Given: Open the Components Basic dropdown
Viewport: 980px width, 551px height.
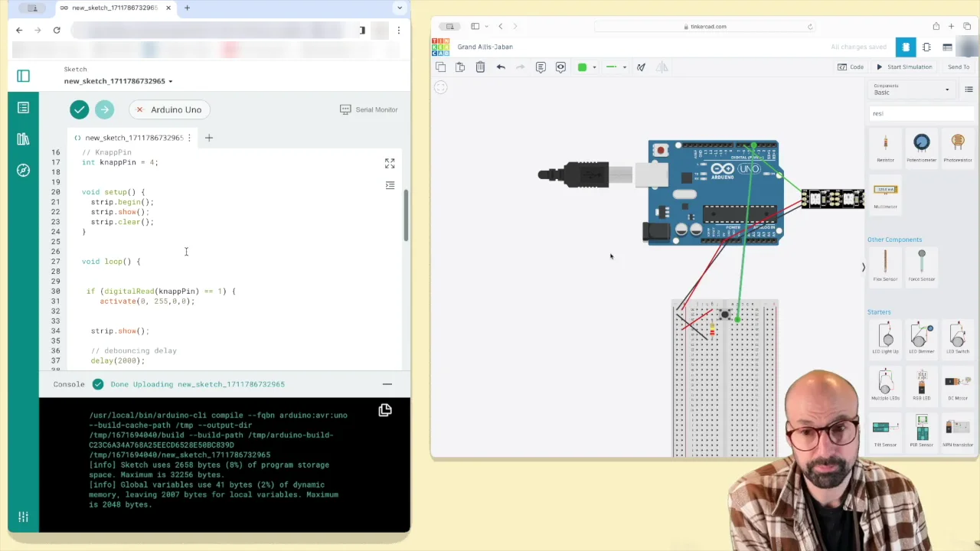Looking at the screenshot, I should pos(912,90).
